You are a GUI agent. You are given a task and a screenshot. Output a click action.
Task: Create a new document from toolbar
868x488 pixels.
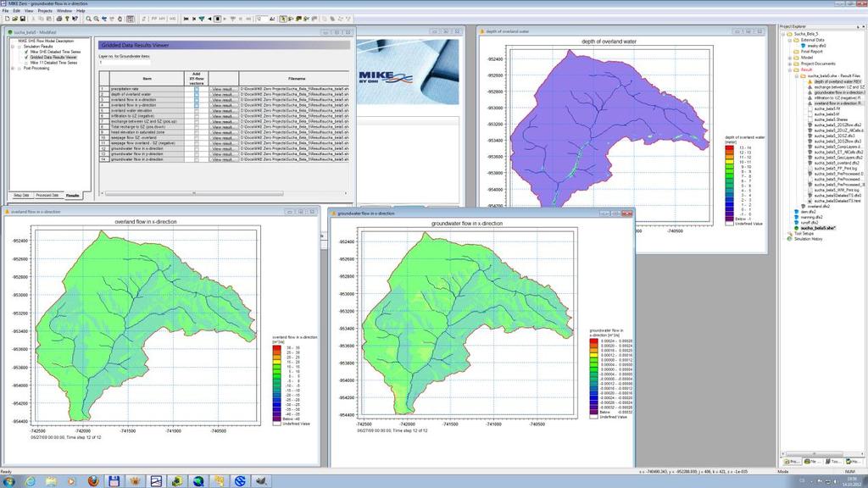(x=7, y=19)
